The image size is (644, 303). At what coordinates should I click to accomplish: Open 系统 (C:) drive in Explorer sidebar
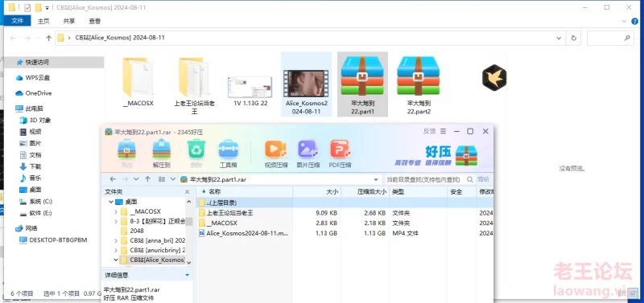point(35,201)
